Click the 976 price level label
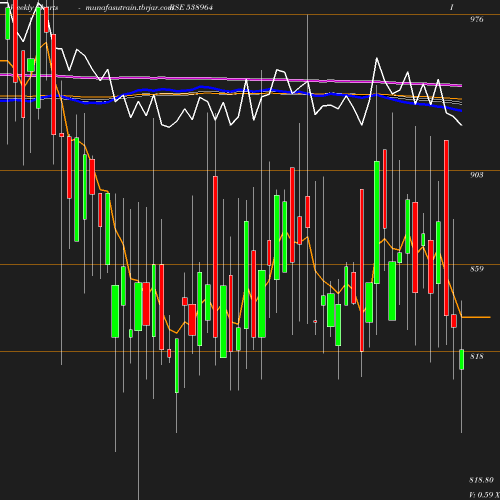Viewport: 500px width, 500px height. tap(476, 19)
